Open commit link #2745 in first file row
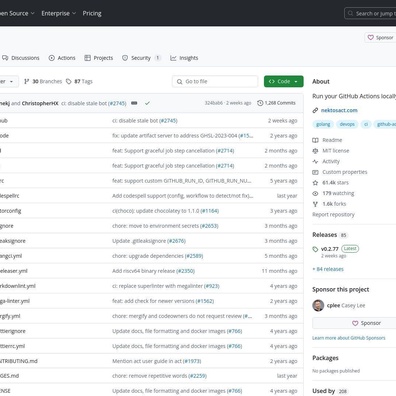396x396 pixels. pos(168,121)
